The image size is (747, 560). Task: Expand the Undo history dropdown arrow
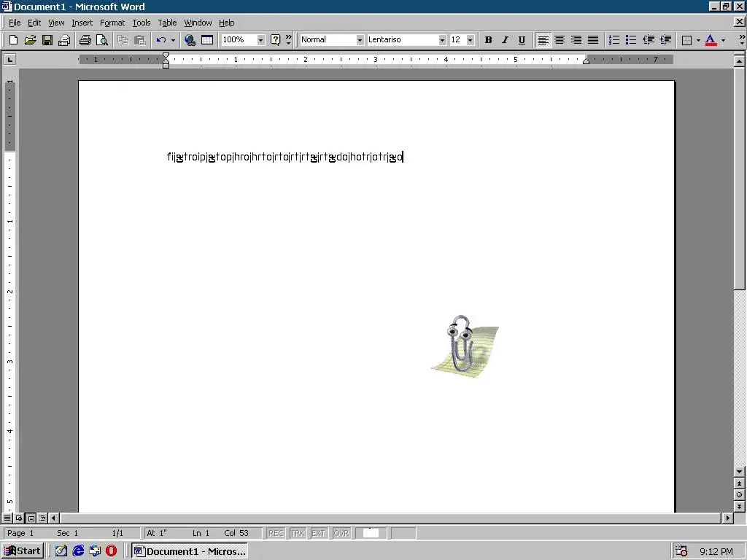pyautogui.click(x=173, y=40)
